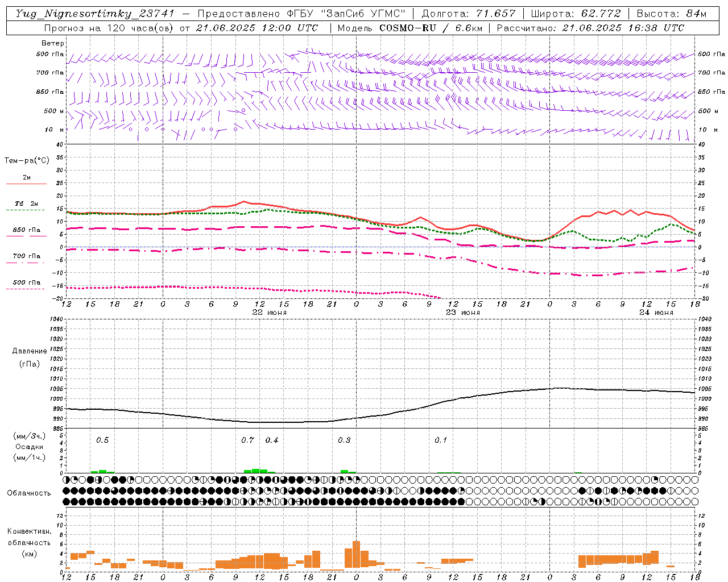Click the 850 гПа temperature legend entry
Viewport: 728px width, 582px height.
click(x=27, y=230)
